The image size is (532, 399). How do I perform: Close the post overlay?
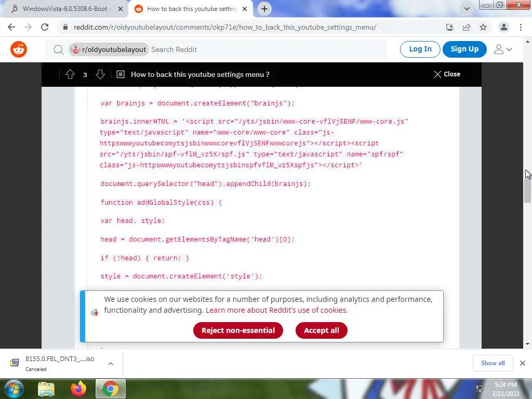(x=447, y=74)
